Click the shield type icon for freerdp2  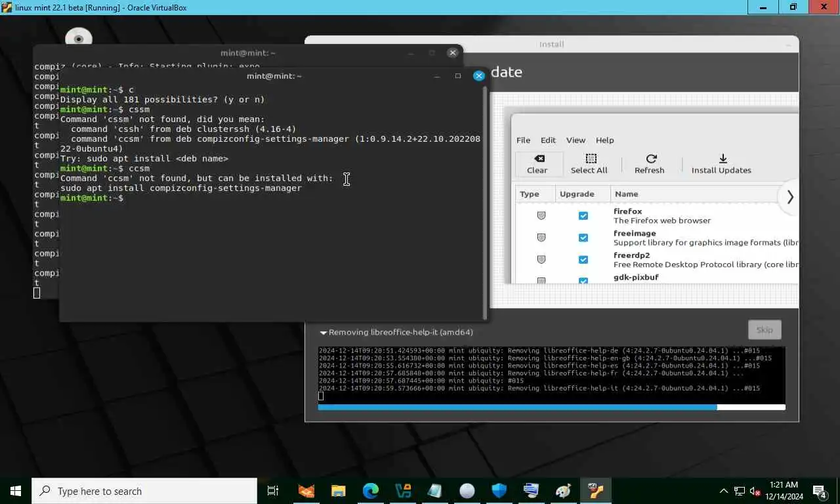541,260
